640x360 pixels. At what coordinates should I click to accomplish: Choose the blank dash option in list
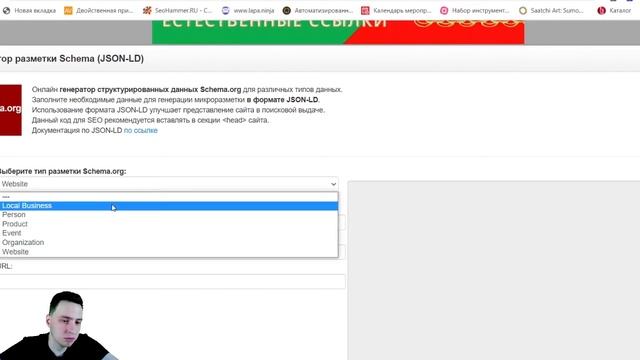pyautogui.click(x=169, y=197)
